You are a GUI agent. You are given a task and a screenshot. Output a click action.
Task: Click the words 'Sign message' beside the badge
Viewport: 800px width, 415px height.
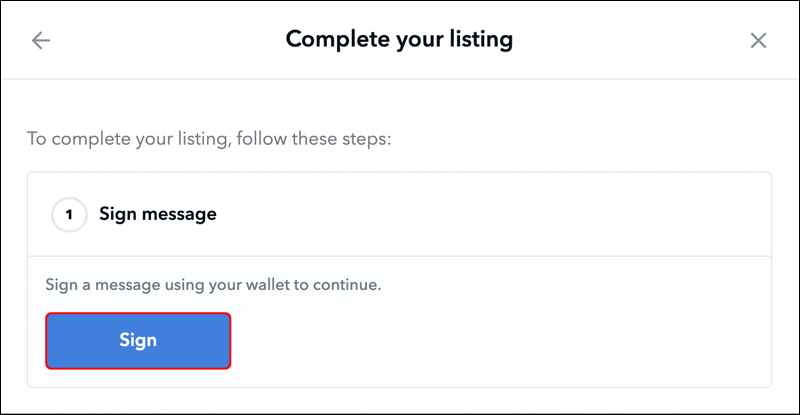158,213
